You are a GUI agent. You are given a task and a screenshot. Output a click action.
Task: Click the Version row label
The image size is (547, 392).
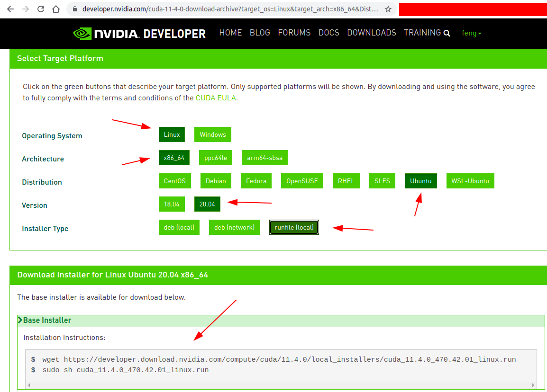tap(34, 205)
